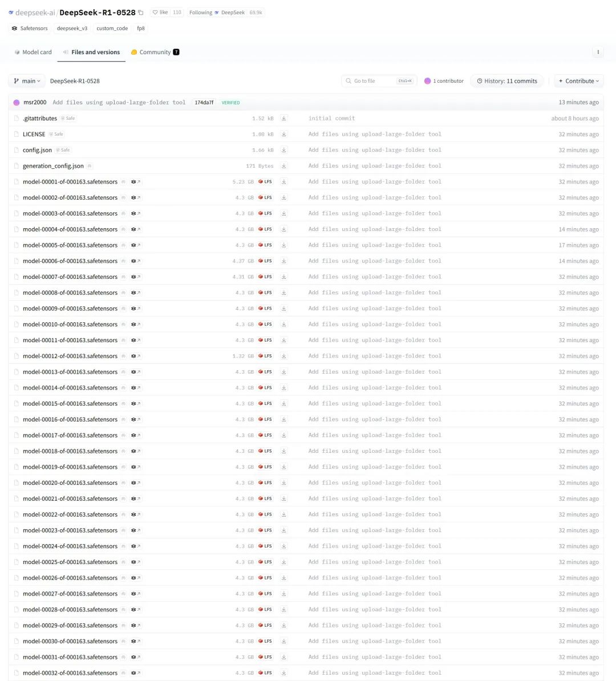The height and width of the screenshot is (681, 616).
Task: Download model-00018-of-000163.safetensors
Action: (283, 451)
